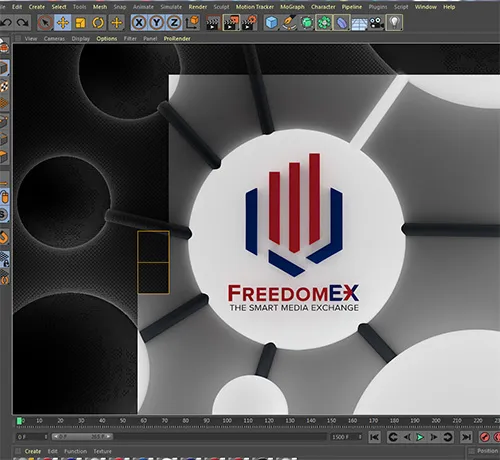Select Points mode cube icon
The width and height of the screenshot is (500, 460).
coord(4,122)
